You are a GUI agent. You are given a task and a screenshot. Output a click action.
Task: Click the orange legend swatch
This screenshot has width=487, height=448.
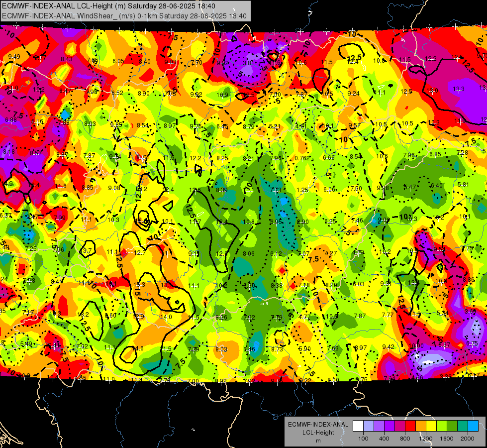[x=421, y=426]
